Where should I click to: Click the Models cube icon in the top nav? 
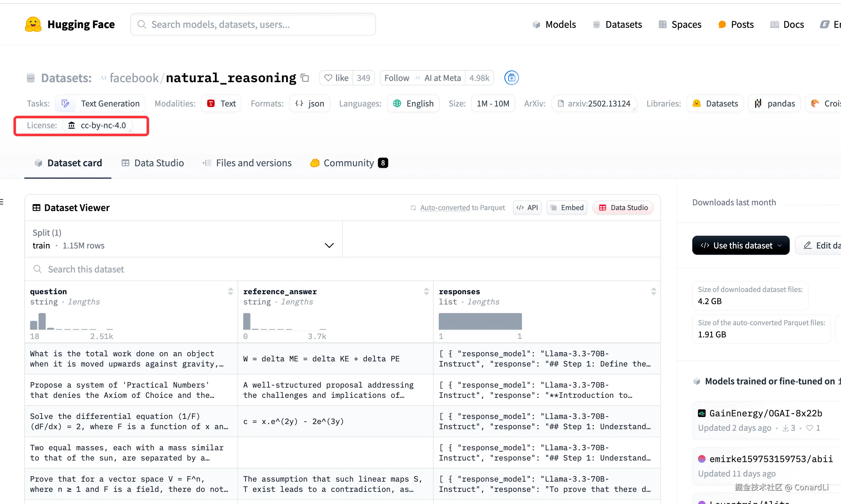pyautogui.click(x=536, y=24)
